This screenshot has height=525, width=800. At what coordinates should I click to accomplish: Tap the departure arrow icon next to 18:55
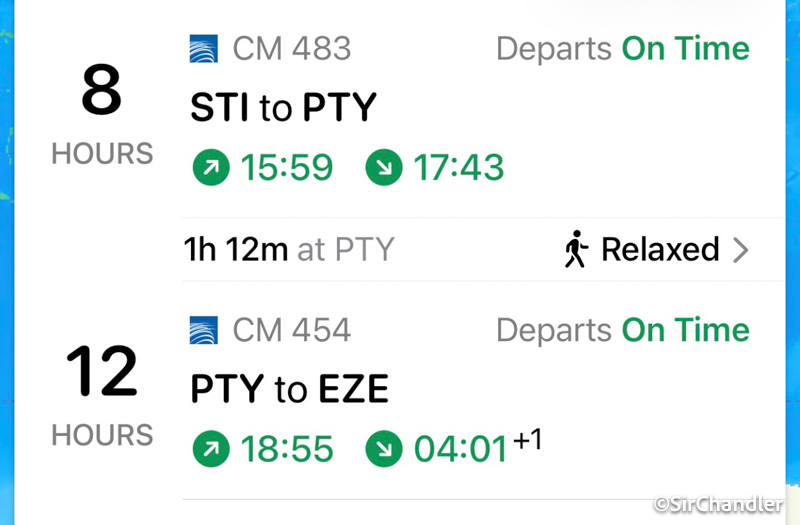tap(208, 450)
